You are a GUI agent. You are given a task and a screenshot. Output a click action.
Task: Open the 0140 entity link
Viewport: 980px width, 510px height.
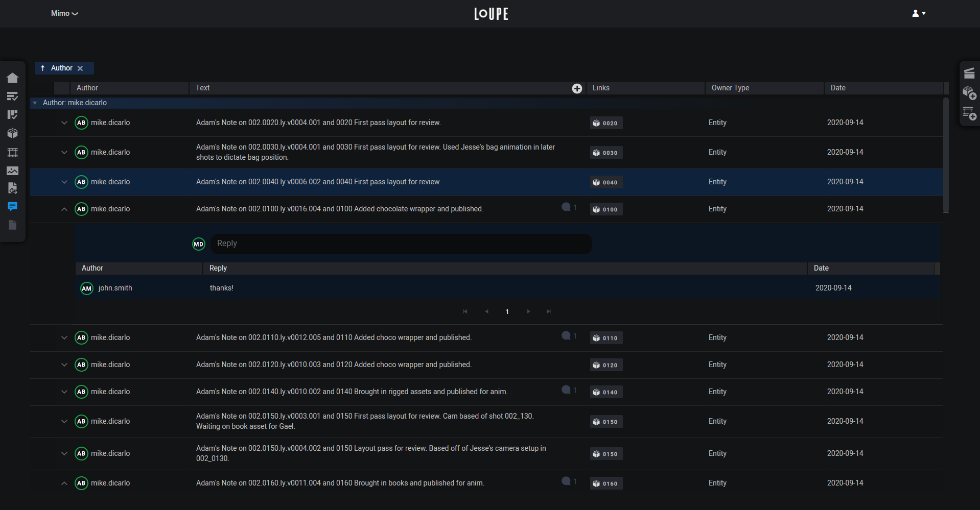click(x=606, y=392)
